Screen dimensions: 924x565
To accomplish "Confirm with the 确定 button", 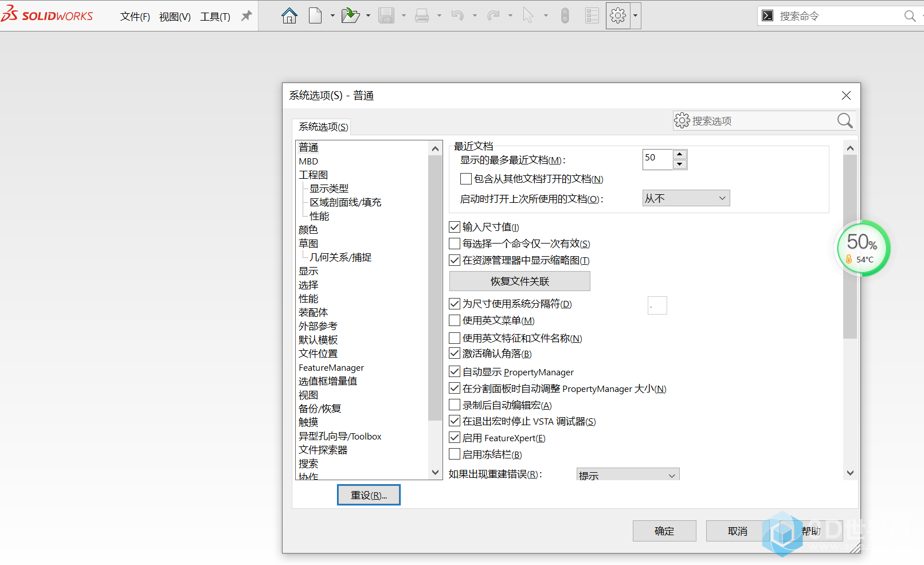I will click(664, 531).
